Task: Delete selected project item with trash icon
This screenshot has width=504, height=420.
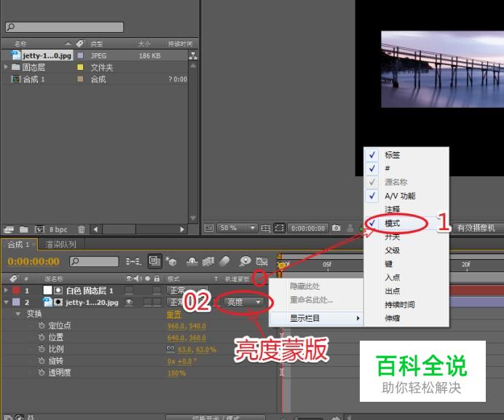Action: pyautogui.click(x=82, y=229)
